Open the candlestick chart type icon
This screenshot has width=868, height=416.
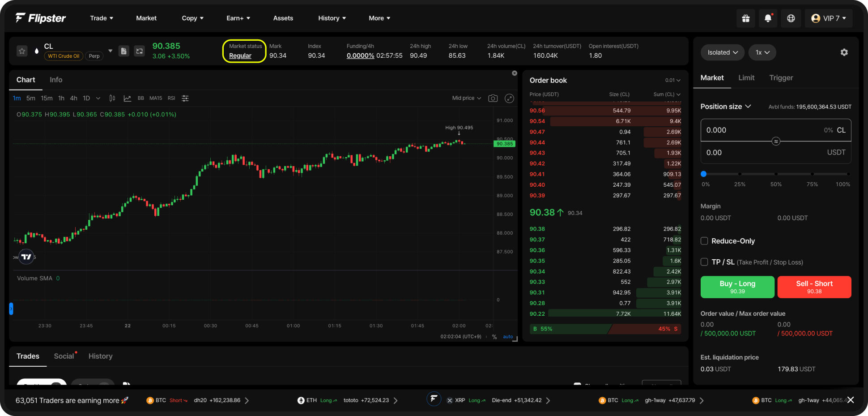[x=112, y=98]
